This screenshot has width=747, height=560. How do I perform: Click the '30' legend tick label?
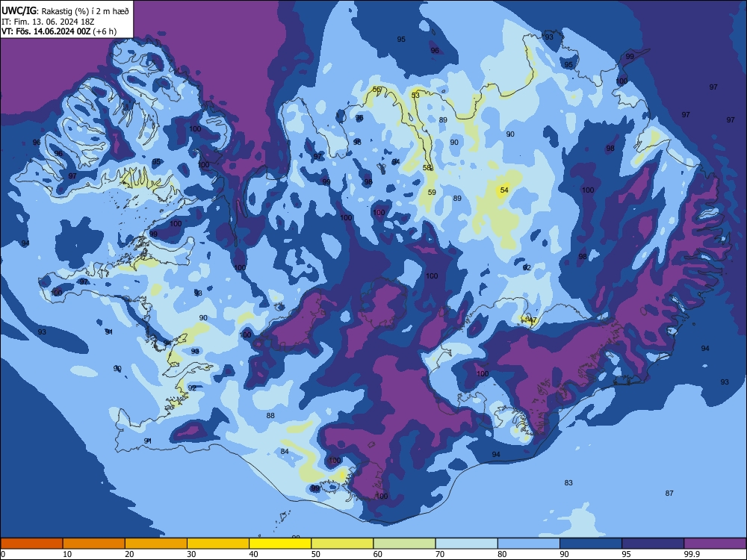(191, 554)
